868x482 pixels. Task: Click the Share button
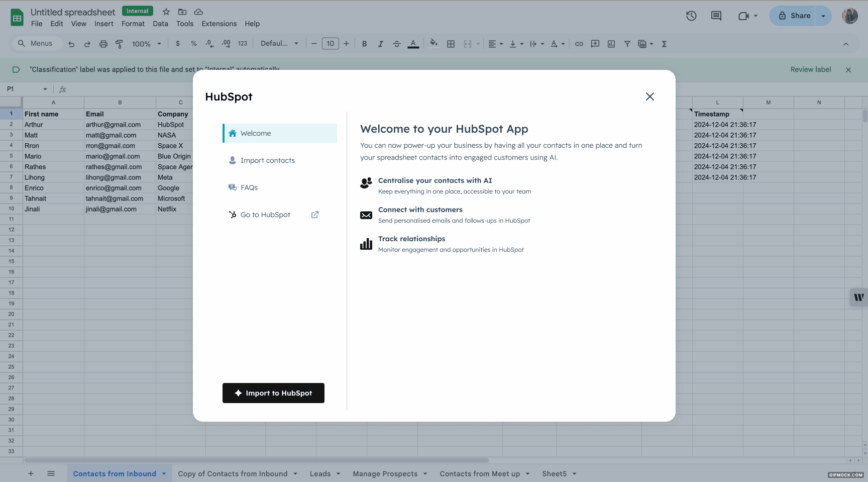tap(794, 16)
